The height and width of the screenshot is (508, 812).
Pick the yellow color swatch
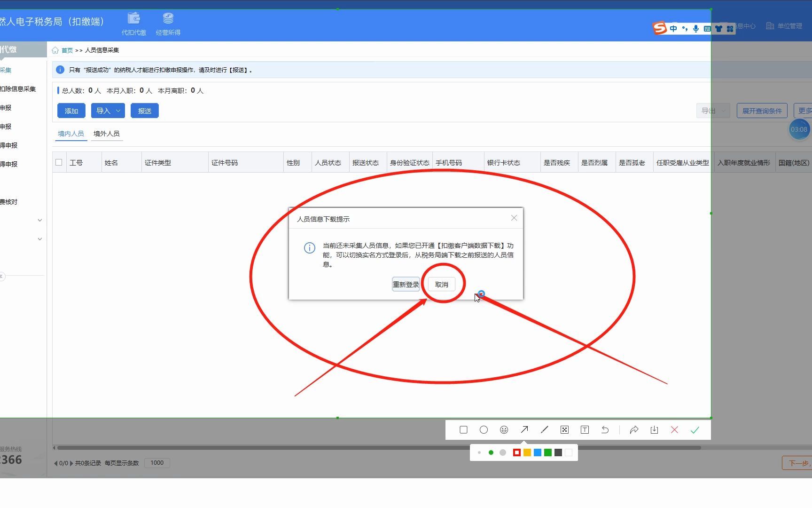pyautogui.click(x=527, y=452)
